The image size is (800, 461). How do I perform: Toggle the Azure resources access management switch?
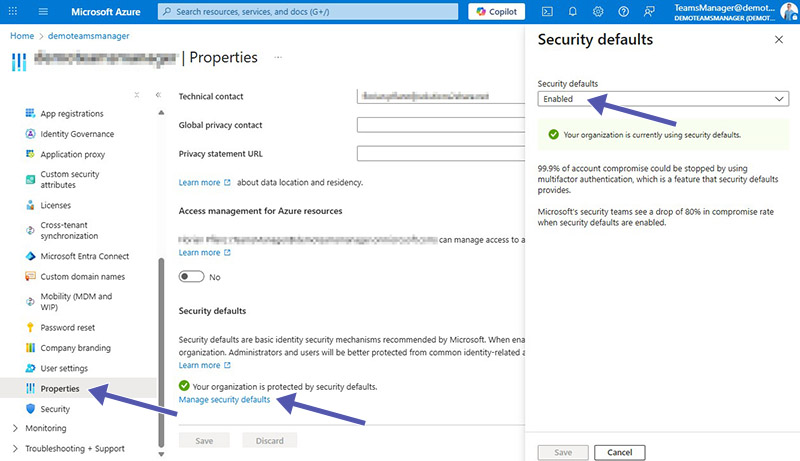[x=191, y=276]
